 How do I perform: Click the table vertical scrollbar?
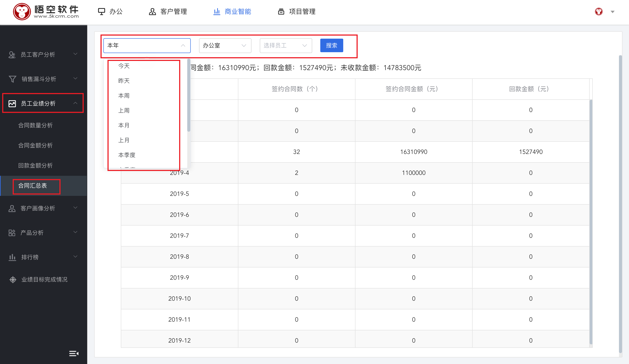point(591,222)
